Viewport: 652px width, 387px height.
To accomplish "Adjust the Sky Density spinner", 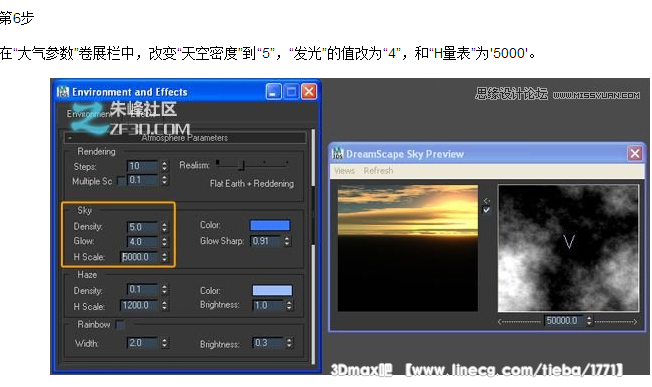I will pyautogui.click(x=165, y=227).
